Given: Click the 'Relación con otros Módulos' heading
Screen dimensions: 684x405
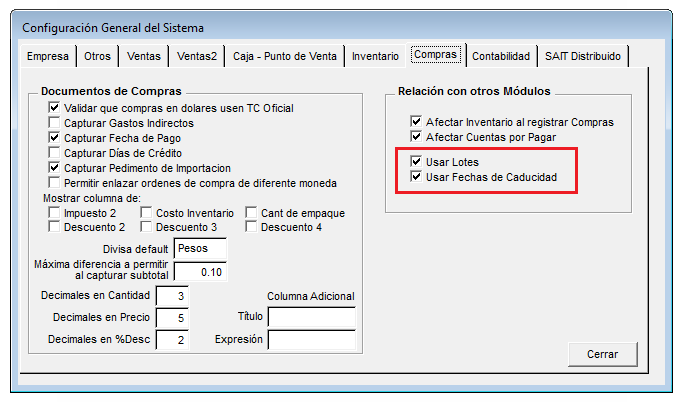Looking at the screenshot, I should (474, 91).
